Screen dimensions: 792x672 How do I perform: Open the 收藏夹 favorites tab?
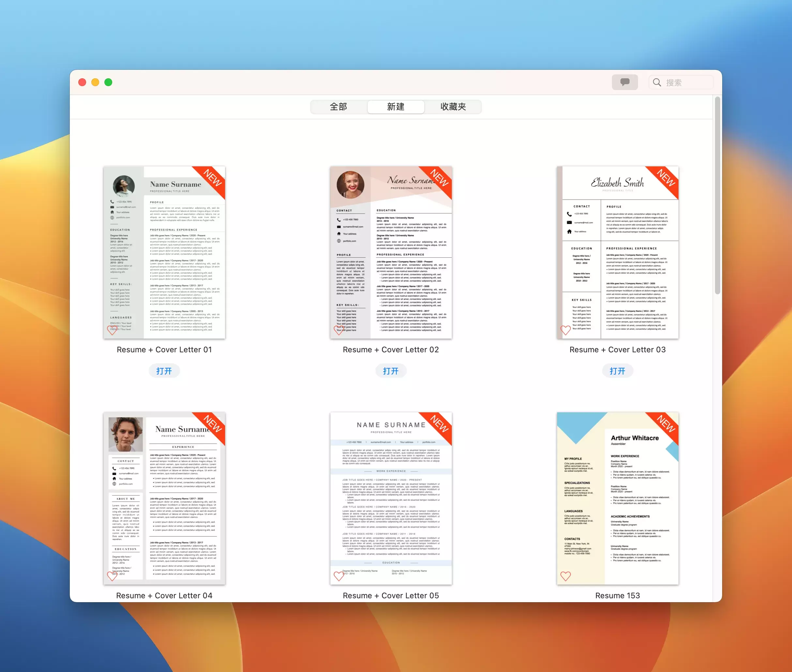click(453, 107)
